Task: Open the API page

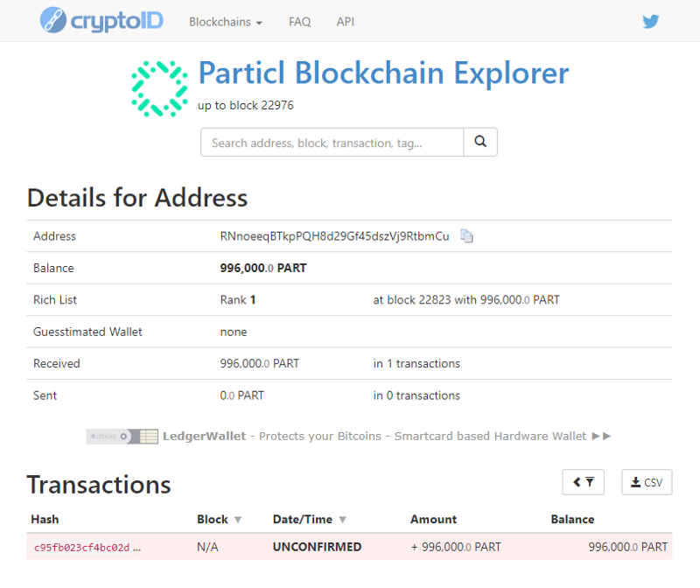Action: pyautogui.click(x=345, y=22)
